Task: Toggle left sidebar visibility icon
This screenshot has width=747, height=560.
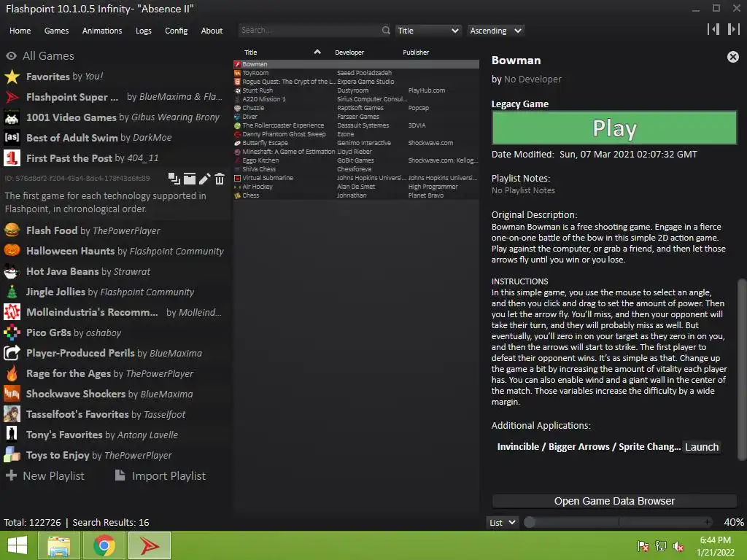Action: (x=713, y=29)
